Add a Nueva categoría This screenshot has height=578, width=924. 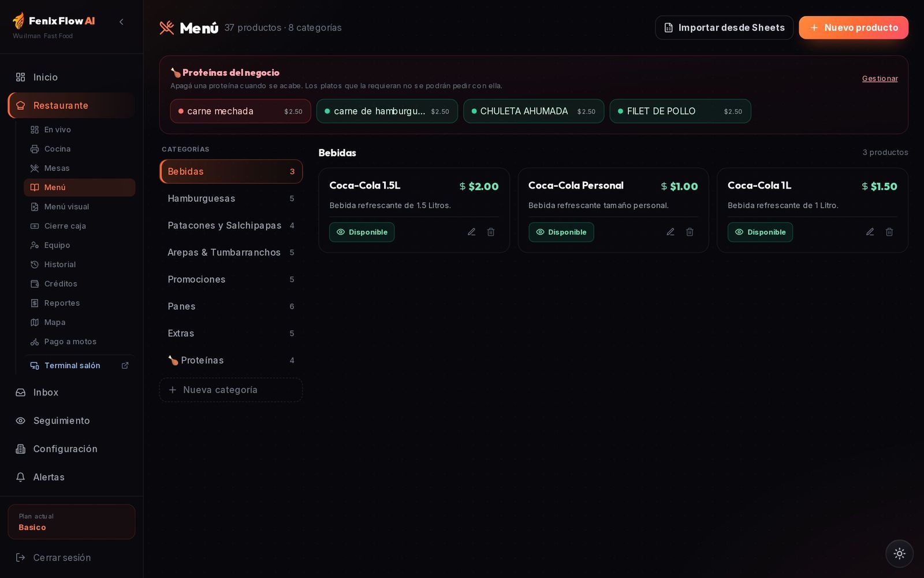click(x=231, y=390)
